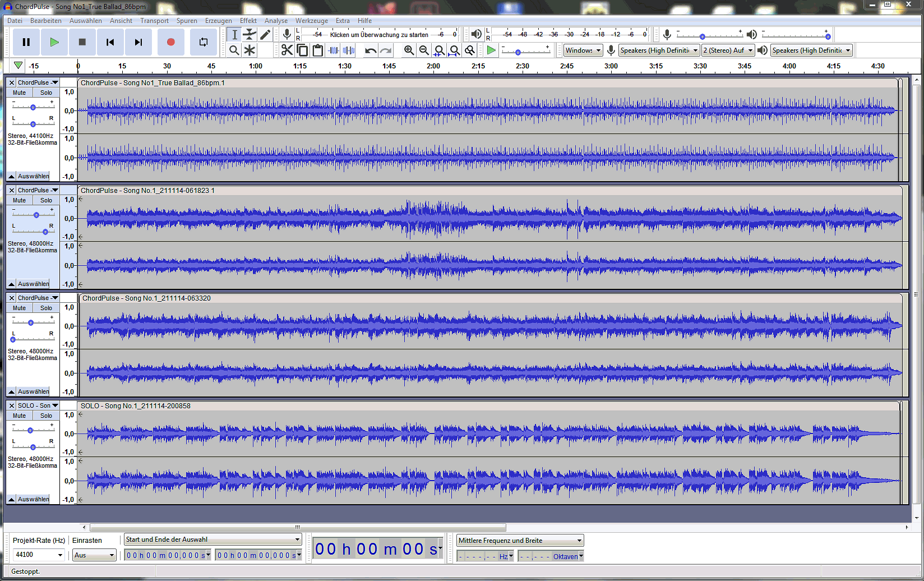Click the Stop transport button
The width and height of the screenshot is (924, 581).
coord(82,42)
